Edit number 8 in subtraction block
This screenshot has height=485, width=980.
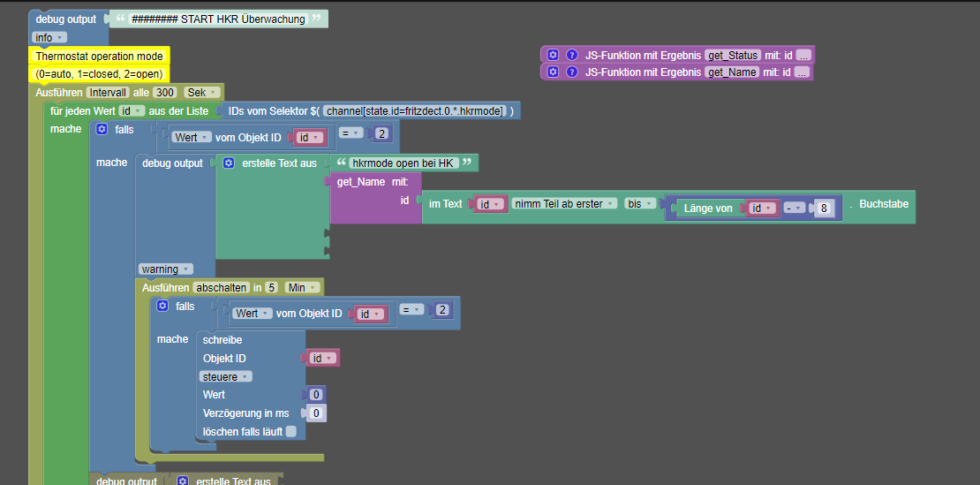click(824, 208)
